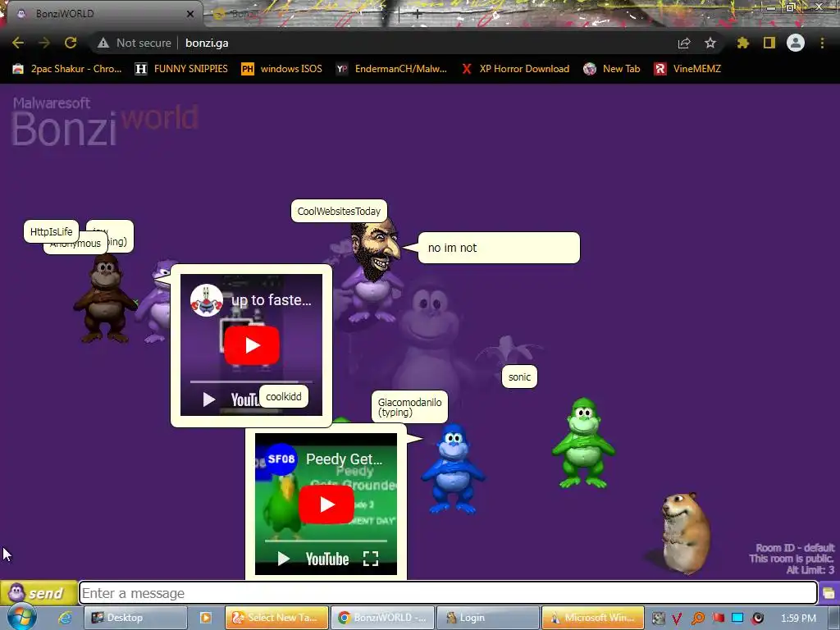Click the orange magnifier tray icon
Screen dimensions: 840x630
coord(697,619)
